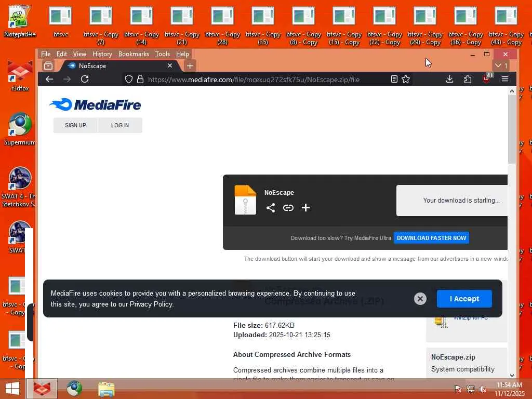Click the share icon under NoEscape

[x=270, y=208]
